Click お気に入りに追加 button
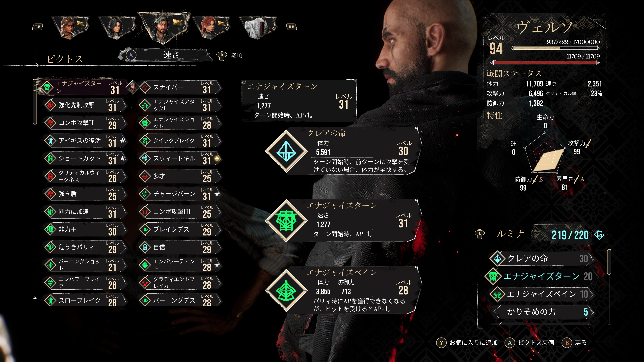 click(467, 343)
